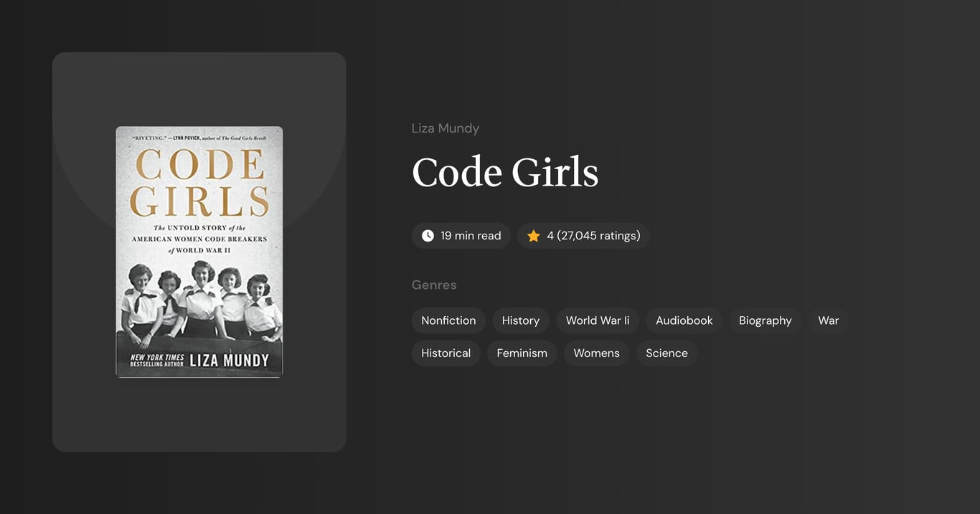Click the Genres section heading
The height and width of the screenshot is (514, 980).
(434, 285)
